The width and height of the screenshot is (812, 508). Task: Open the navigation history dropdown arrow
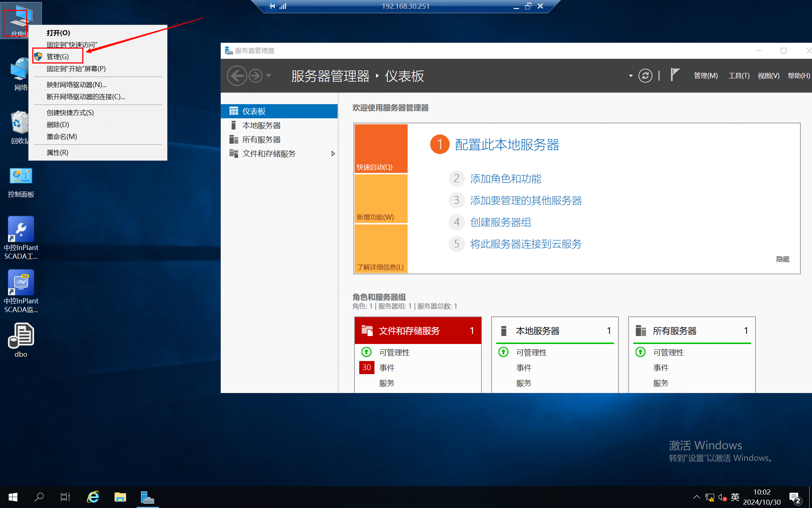[x=269, y=75]
